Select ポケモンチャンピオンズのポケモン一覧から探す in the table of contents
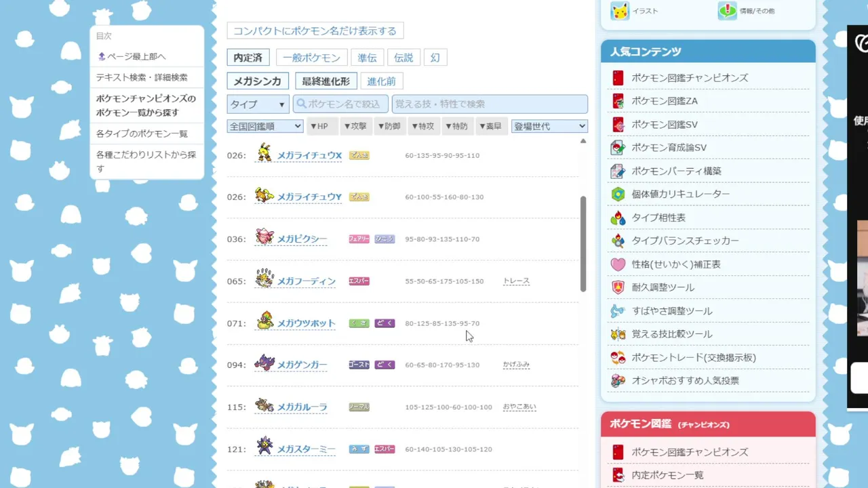The width and height of the screenshot is (868, 488). (x=146, y=105)
